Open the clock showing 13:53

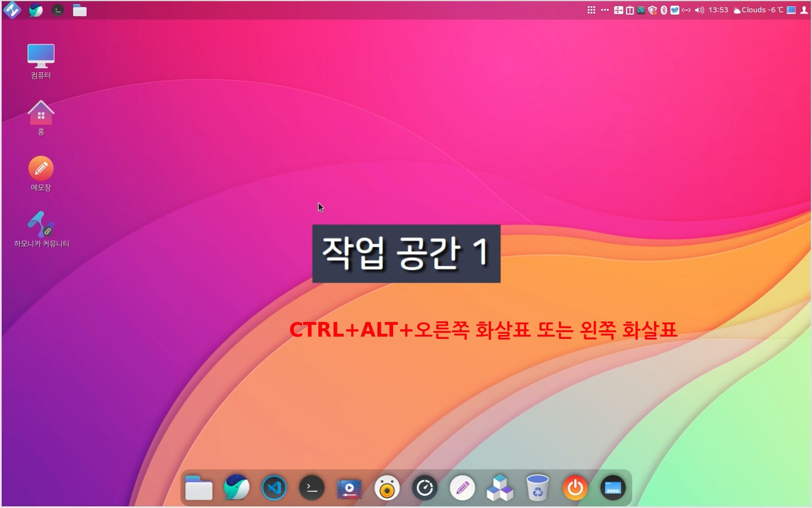coord(718,10)
